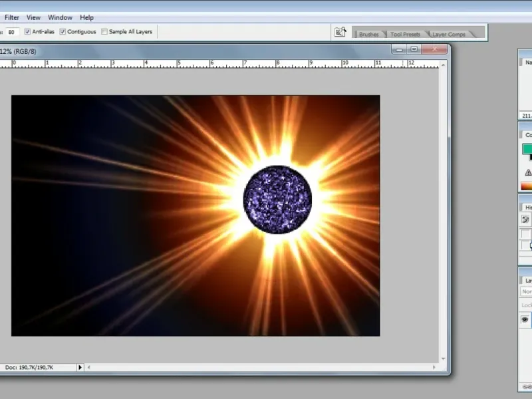This screenshot has width=532, height=399.
Task: Minimize the document window
Action: coord(400,49)
